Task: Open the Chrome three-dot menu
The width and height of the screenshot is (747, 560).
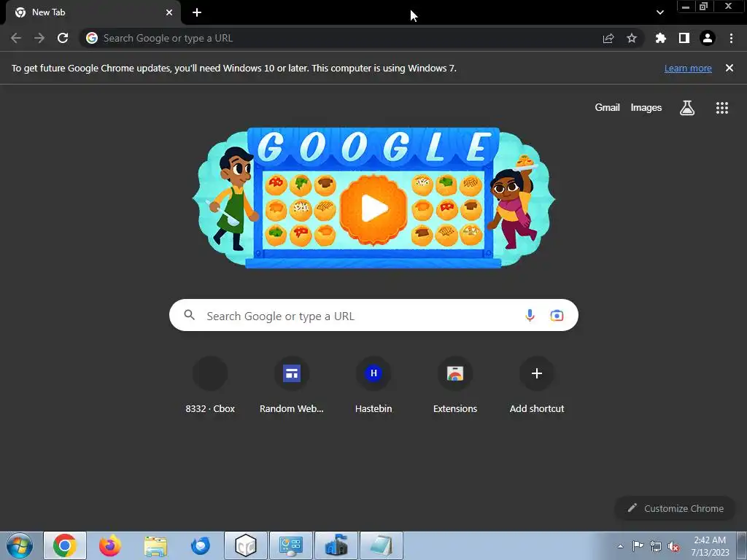Action: coord(731,38)
